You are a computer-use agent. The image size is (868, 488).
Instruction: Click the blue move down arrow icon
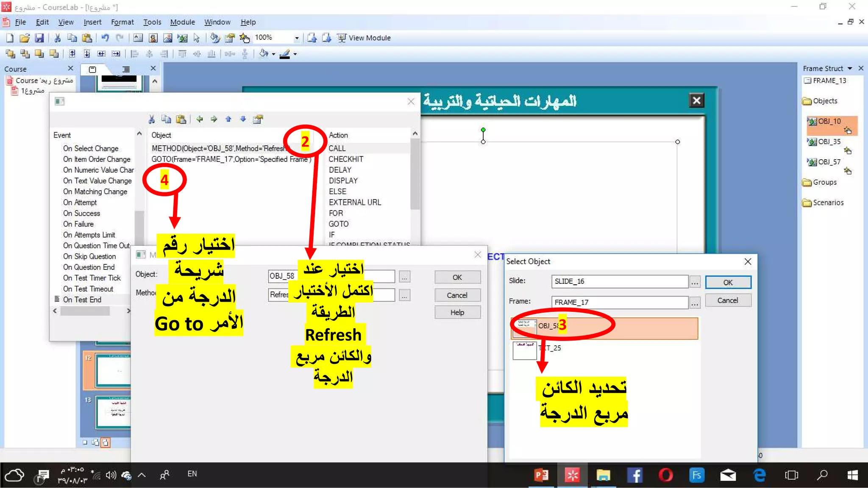pos(243,119)
